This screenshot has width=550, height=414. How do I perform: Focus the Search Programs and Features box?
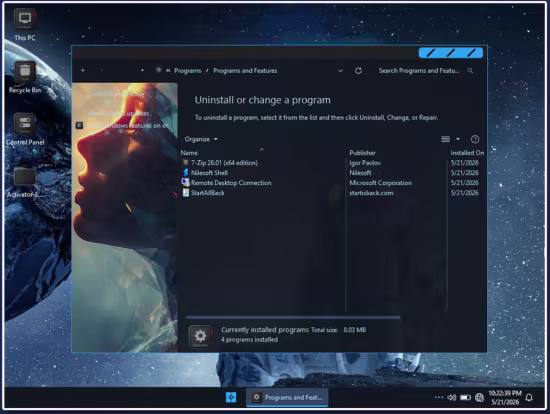tap(419, 71)
